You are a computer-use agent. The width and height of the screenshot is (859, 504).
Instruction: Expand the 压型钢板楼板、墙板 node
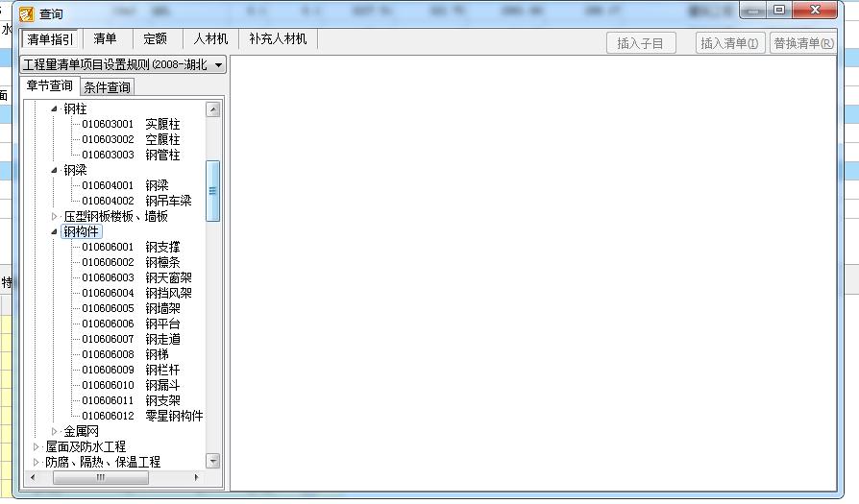(x=54, y=217)
